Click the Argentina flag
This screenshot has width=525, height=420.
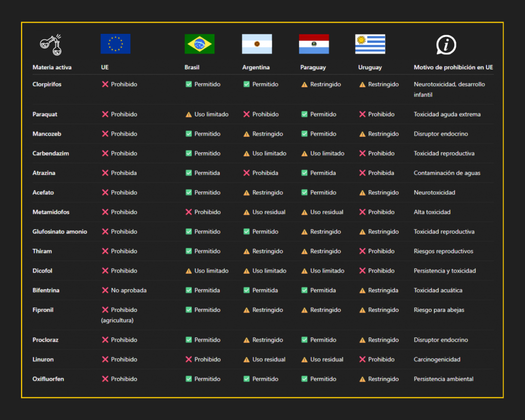(x=257, y=44)
